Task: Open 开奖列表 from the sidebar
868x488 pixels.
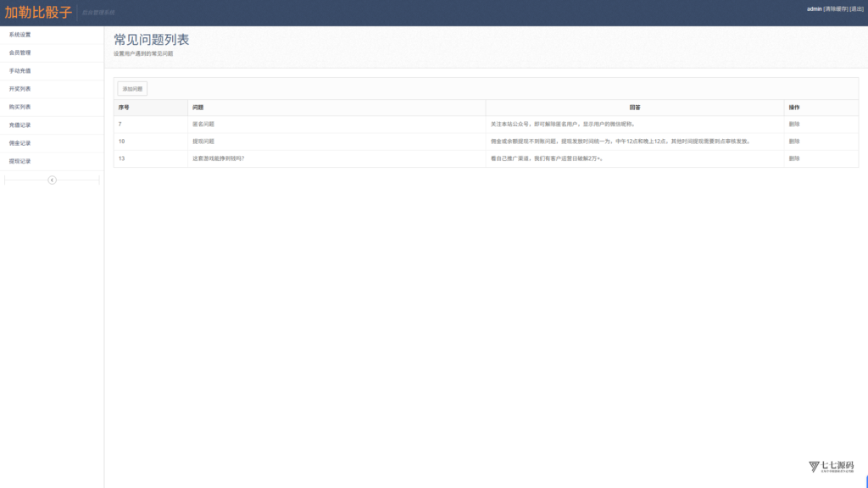Action: (x=20, y=89)
